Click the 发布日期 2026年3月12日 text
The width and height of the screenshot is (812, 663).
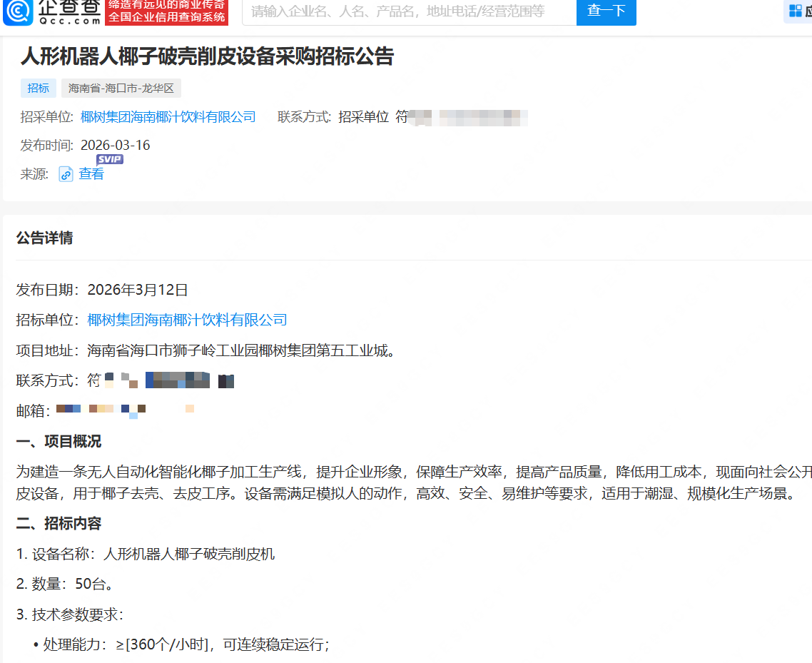(x=137, y=290)
